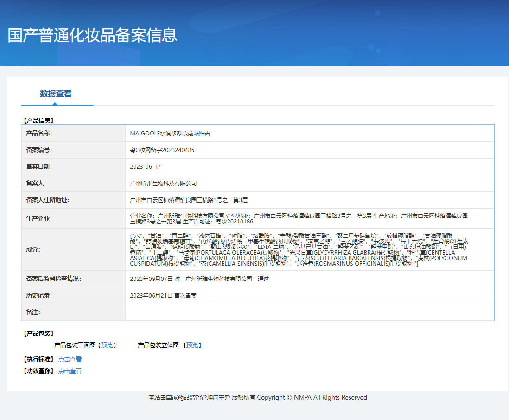Click the 备案日期 row label
The image size is (509, 420).
pyautogui.click(x=39, y=166)
